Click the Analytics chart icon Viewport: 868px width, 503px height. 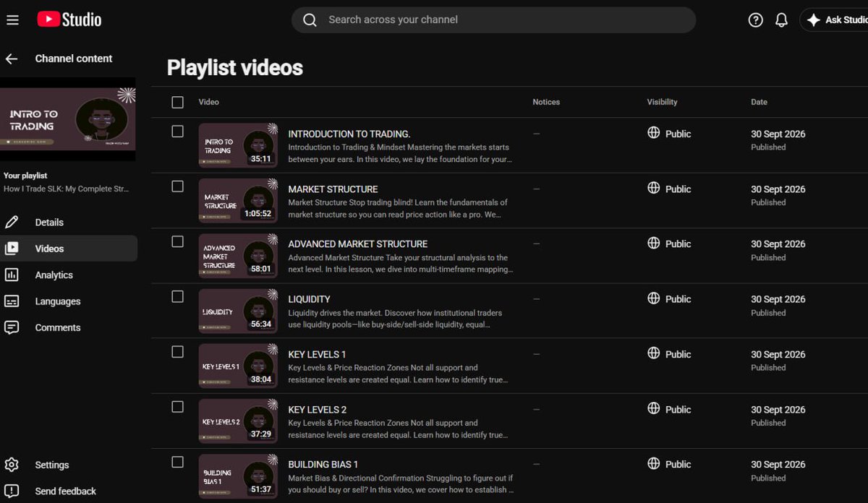coord(12,275)
